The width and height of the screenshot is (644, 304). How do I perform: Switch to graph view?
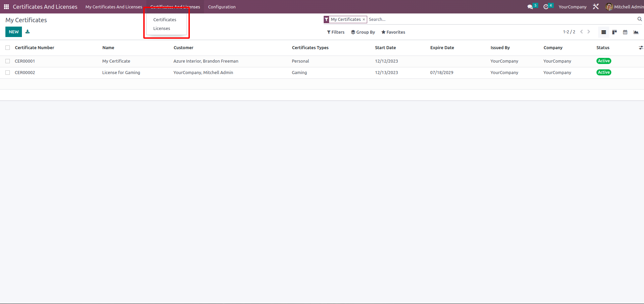point(636,32)
